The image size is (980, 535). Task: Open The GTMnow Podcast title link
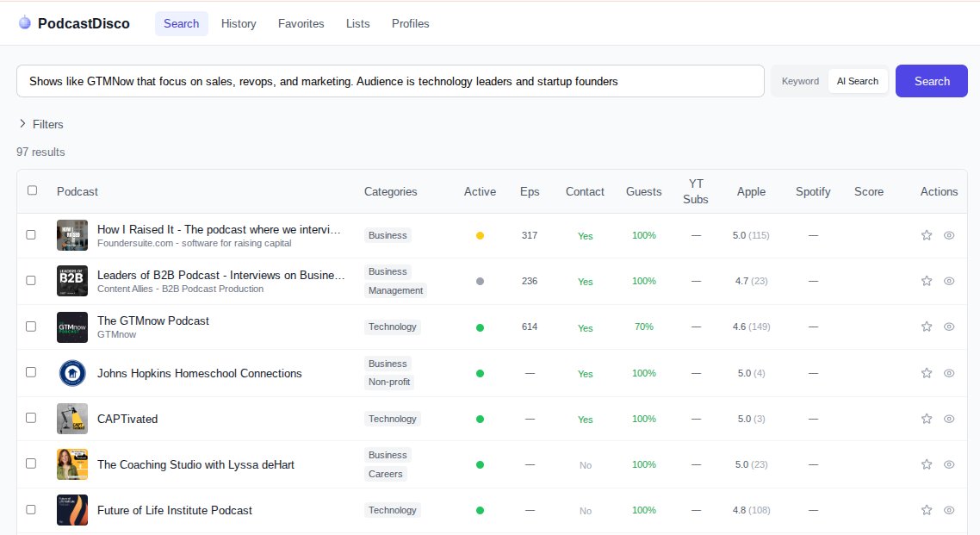pyautogui.click(x=153, y=320)
